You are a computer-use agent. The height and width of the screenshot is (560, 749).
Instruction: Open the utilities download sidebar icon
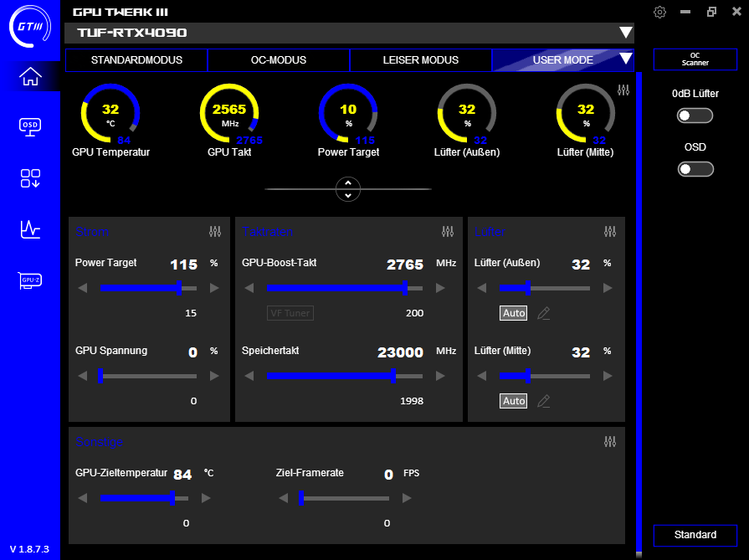pyautogui.click(x=30, y=178)
